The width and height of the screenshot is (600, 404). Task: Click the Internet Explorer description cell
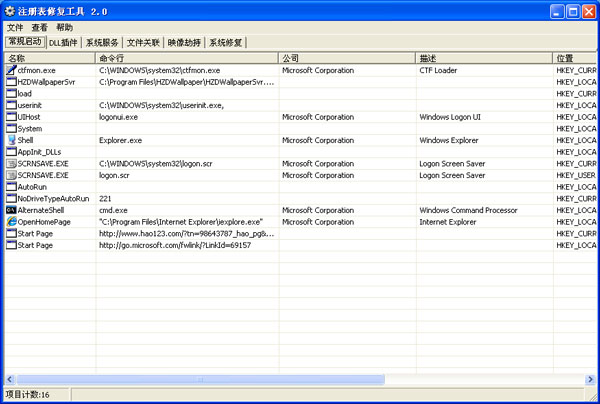448,222
